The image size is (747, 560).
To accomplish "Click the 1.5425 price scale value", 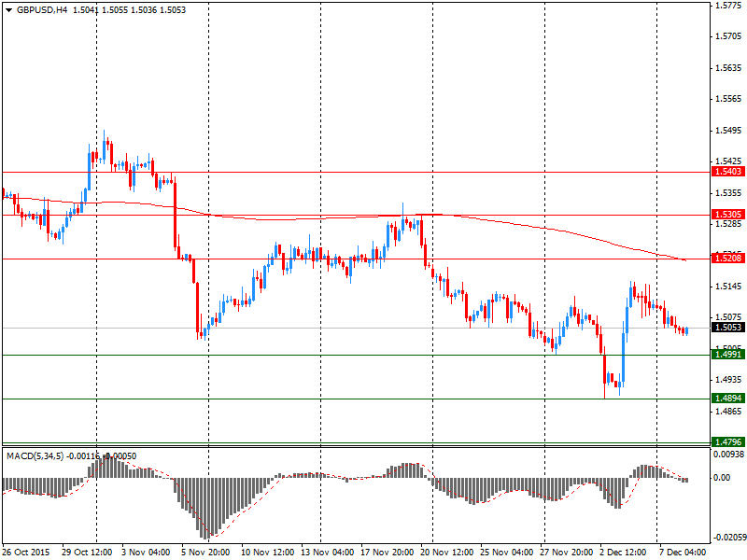I will [x=729, y=161].
